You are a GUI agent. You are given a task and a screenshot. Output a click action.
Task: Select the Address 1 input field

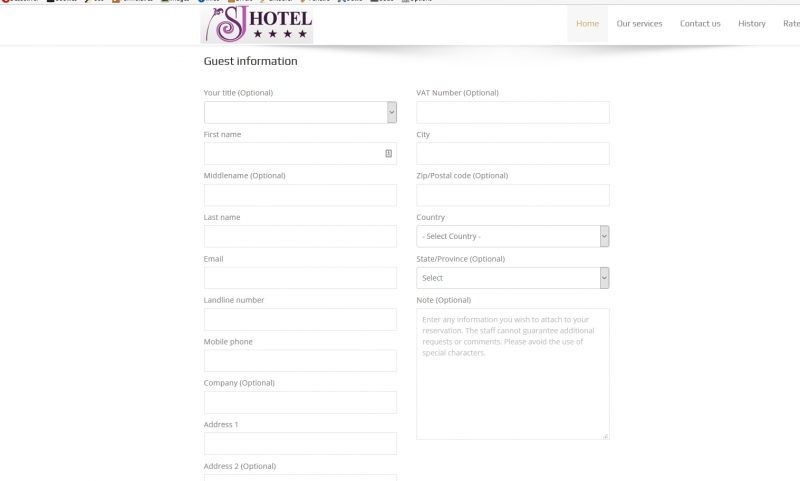pyautogui.click(x=300, y=443)
